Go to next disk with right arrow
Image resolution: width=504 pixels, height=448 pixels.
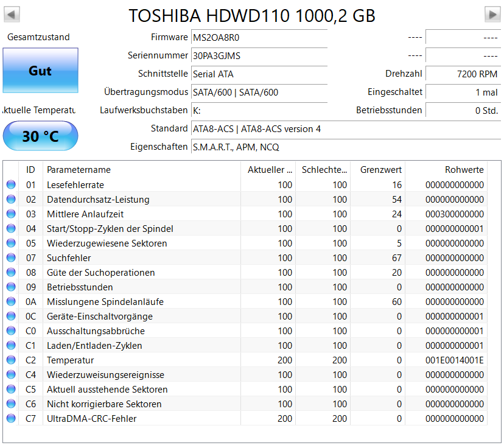(492, 15)
